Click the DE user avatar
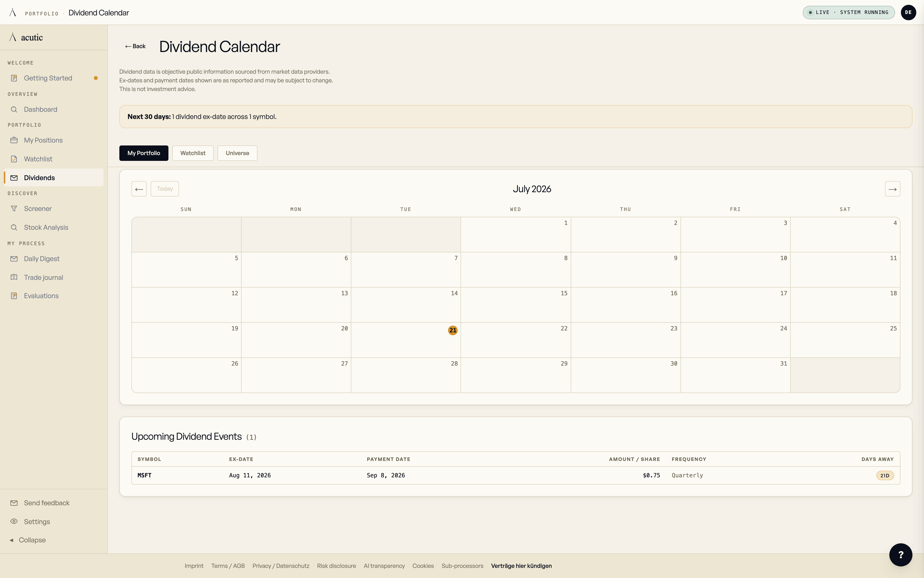Viewport: 924px width, 578px height. click(x=908, y=13)
